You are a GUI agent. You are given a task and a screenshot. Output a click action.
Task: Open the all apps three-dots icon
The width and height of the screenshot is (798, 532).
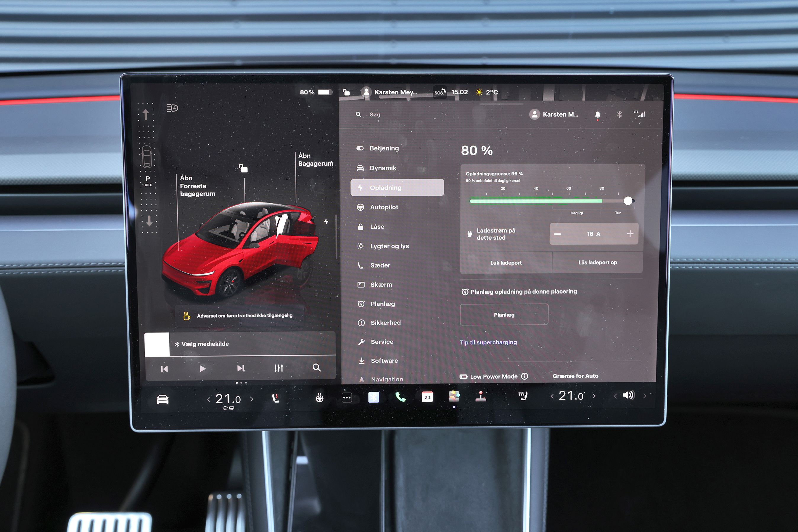[x=347, y=398]
